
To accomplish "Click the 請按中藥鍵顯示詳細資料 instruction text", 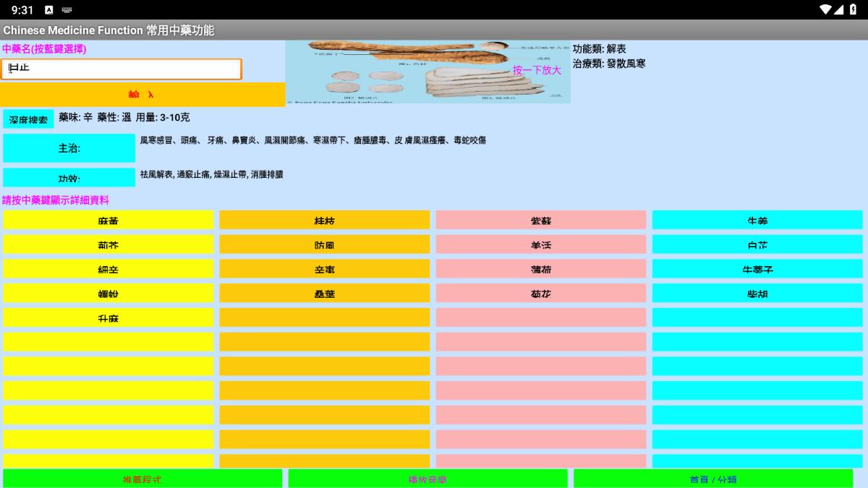I will coord(56,200).
